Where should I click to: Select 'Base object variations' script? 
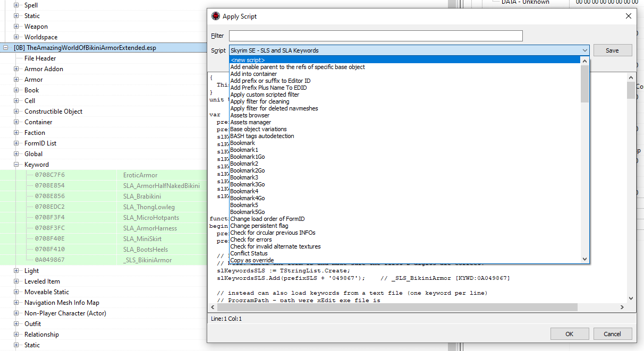coord(405,129)
